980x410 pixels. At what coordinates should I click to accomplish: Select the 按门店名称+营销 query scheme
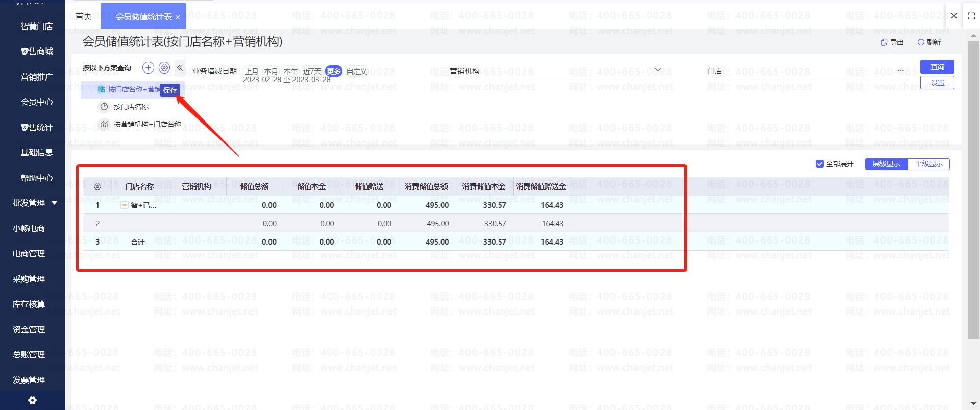tap(134, 89)
